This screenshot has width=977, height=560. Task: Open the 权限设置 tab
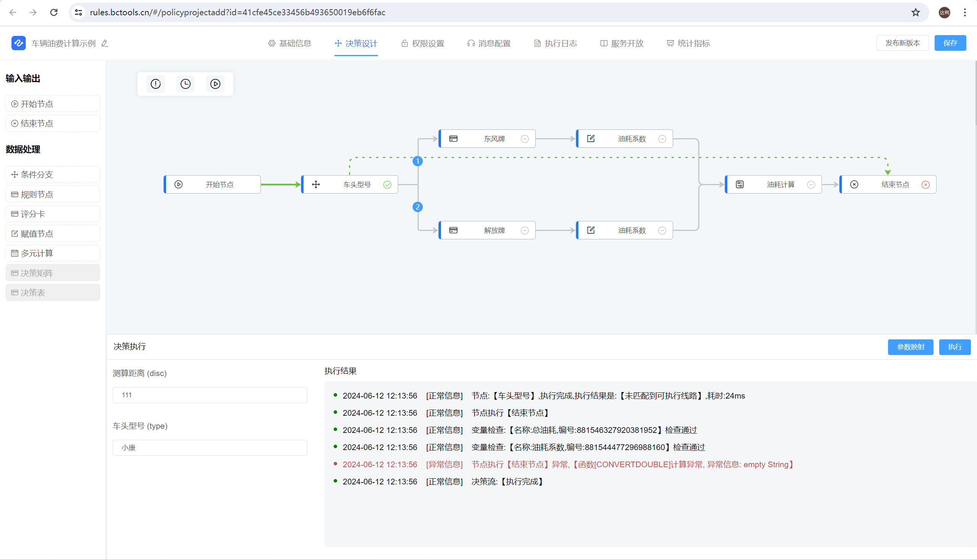423,44
